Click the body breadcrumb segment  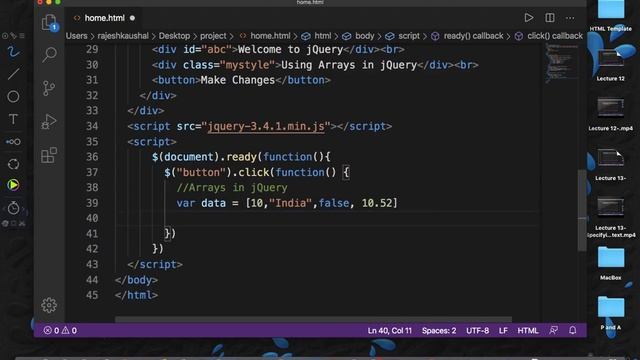tap(358, 36)
